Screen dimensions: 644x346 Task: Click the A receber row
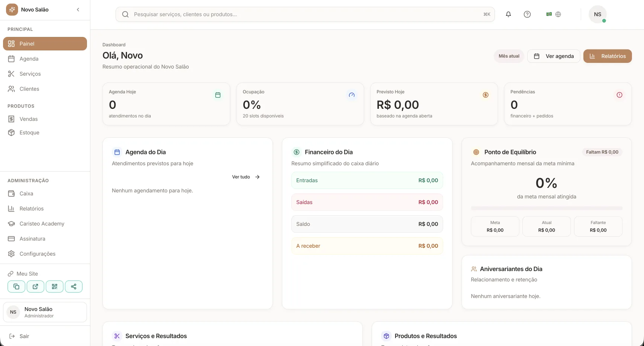click(x=367, y=246)
